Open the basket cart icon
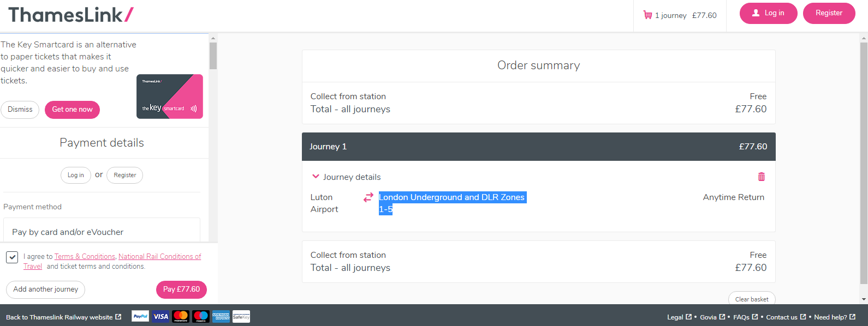The height and width of the screenshot is (326, 868). pos(647,15)
